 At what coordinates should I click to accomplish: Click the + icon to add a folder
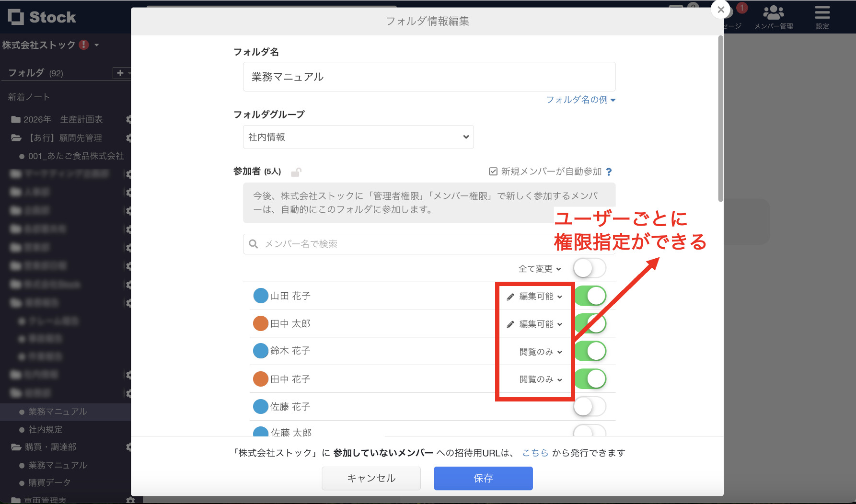119,73
